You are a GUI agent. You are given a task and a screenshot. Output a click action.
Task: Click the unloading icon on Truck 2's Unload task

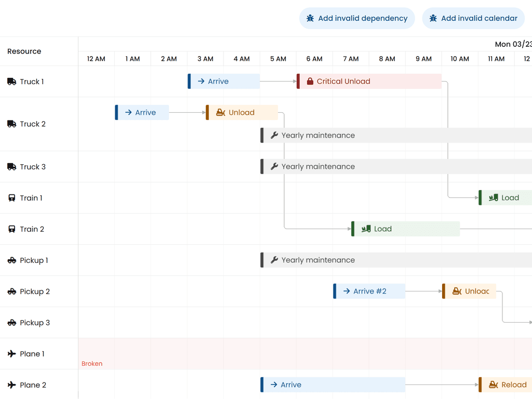220,112
